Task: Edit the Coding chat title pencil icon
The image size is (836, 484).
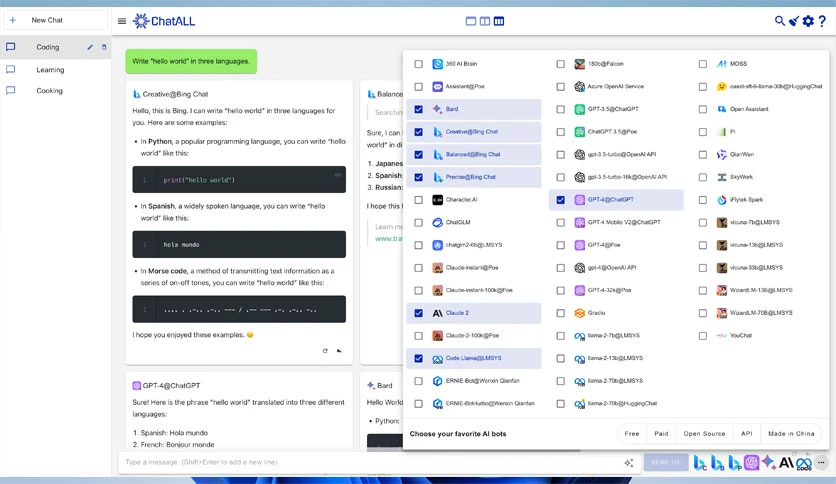Action: [x=90, y=47]
